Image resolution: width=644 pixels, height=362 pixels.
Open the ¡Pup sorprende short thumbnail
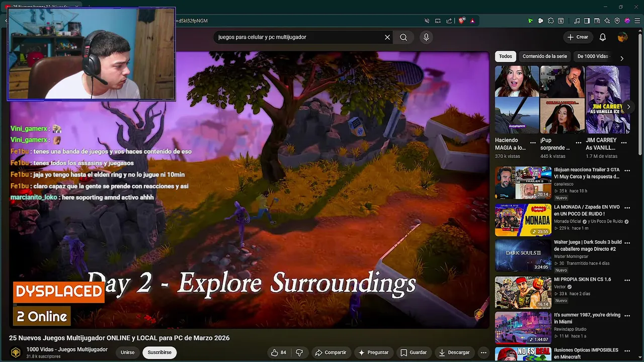(562, 100)
